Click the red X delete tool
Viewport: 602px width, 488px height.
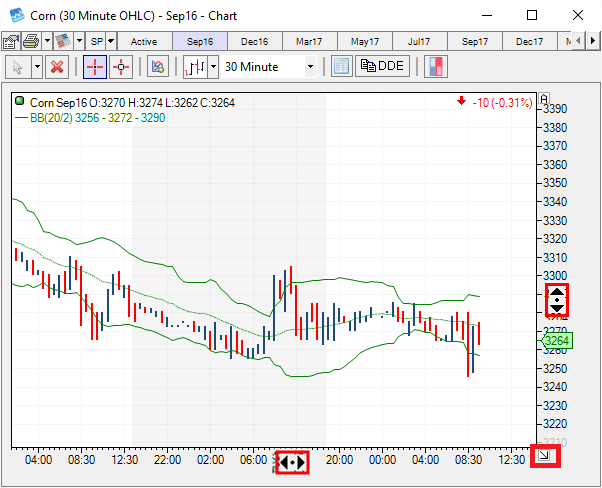[x=57, y=67]
